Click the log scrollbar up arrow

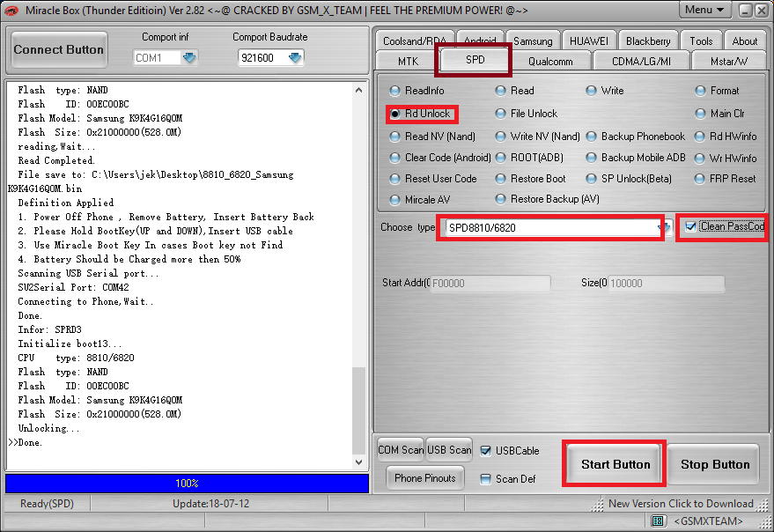(x=359, y=90)
